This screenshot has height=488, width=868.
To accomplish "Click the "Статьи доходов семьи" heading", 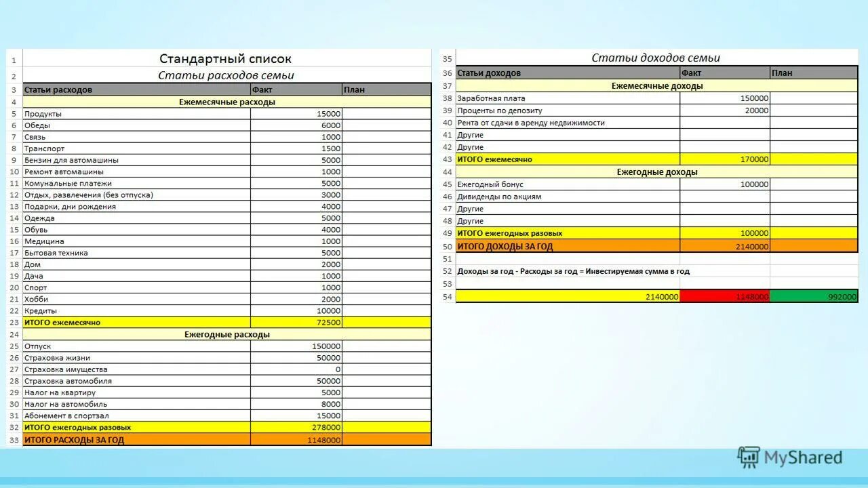I will click(656, 58).
